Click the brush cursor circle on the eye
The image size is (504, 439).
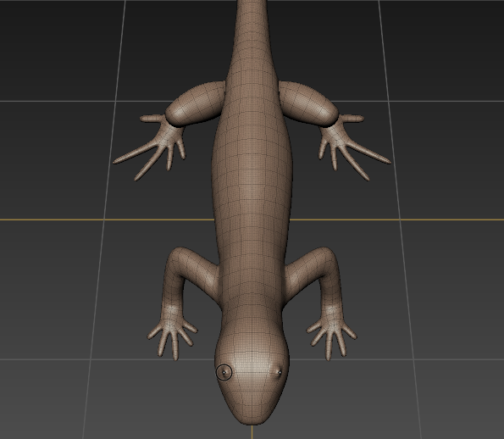click(x=224, y=372)
